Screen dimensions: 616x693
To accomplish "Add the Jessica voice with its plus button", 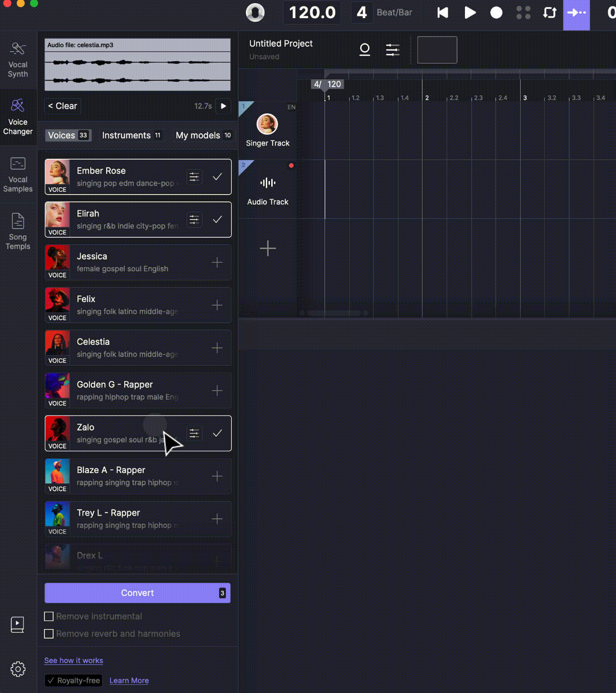I will (217, 262).
